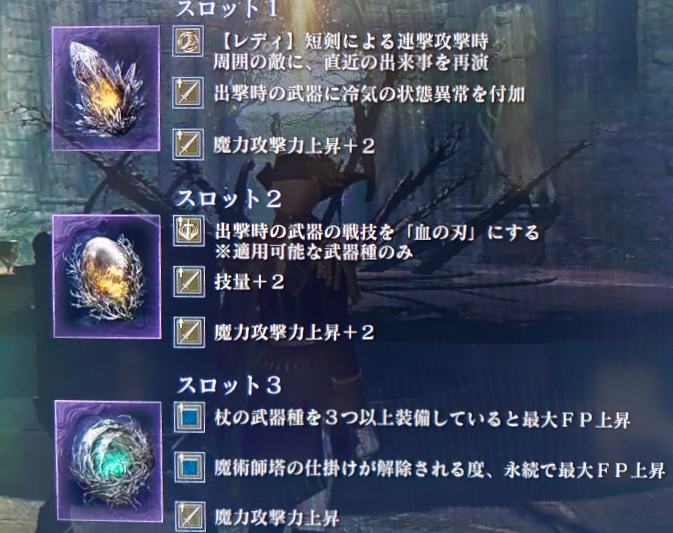Select the crystal relic thumbnail in Slot 1
Image resolution: width=673 pixels, height=533 pixels.
(x=106, y=88)
